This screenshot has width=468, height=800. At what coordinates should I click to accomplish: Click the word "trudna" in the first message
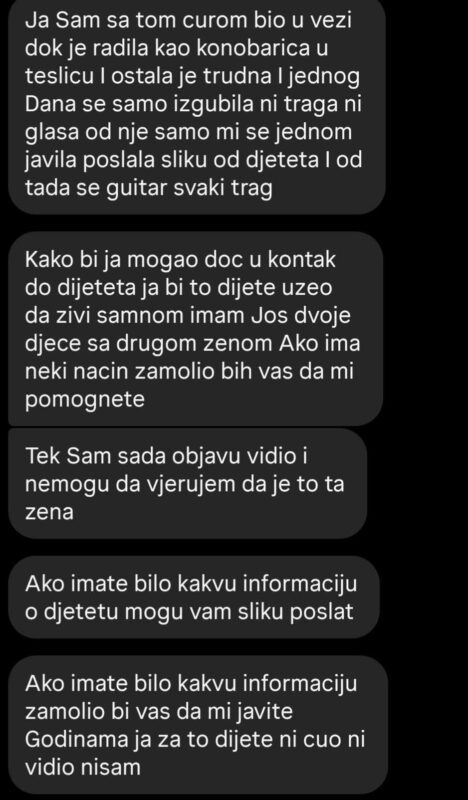click(268, 76)
